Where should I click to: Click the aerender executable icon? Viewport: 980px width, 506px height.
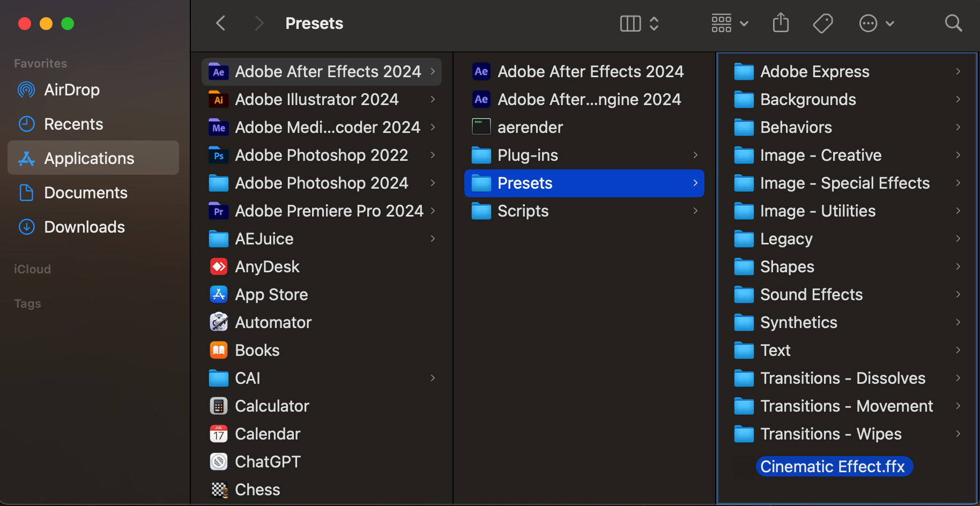pos(481,127)
